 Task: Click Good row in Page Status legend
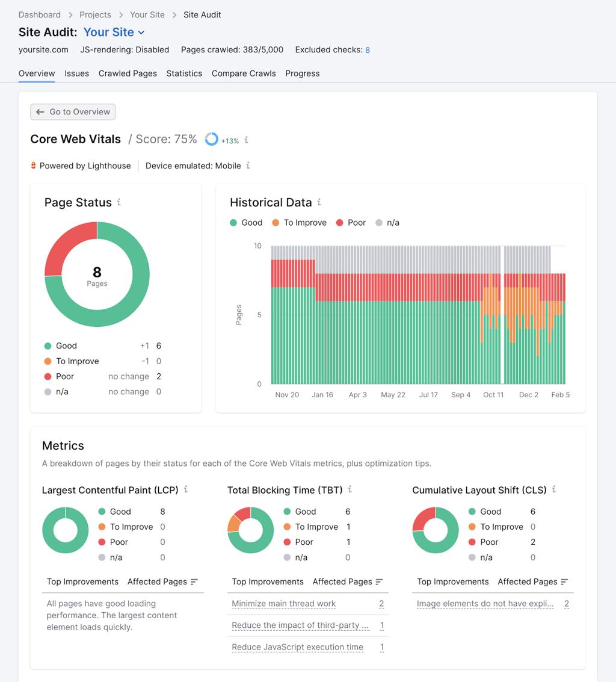103,346
